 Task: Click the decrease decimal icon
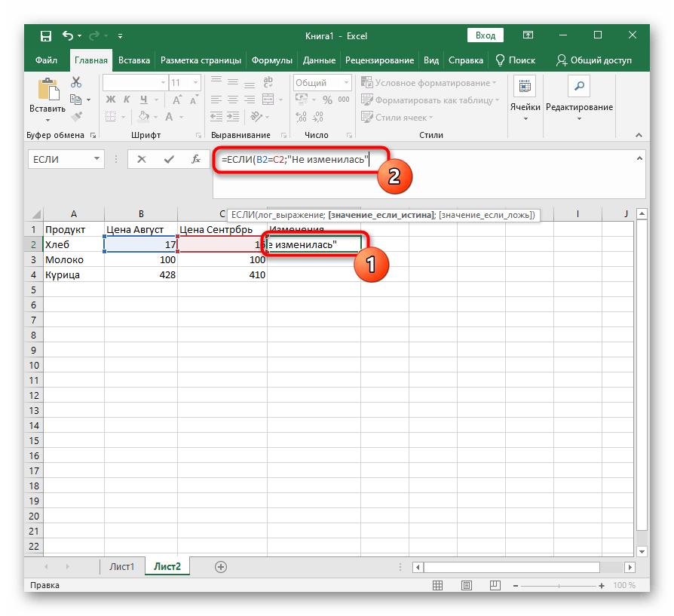[318, 117]
